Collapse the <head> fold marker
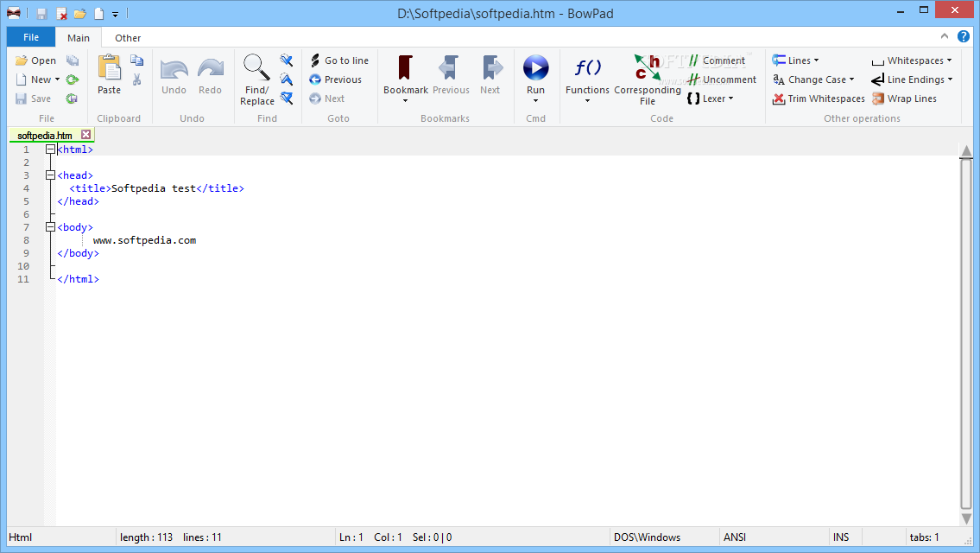The image size is (980, 553). click(x=51, y=175)
